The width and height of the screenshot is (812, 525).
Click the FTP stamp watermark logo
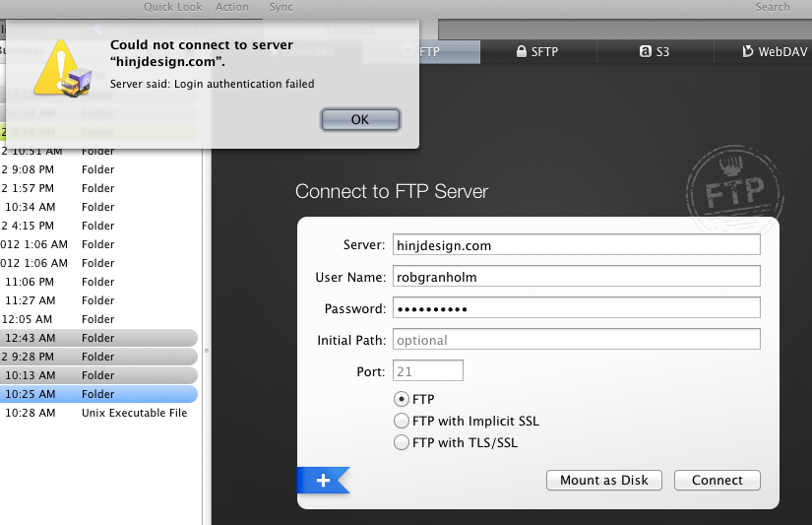click(734, 189)
